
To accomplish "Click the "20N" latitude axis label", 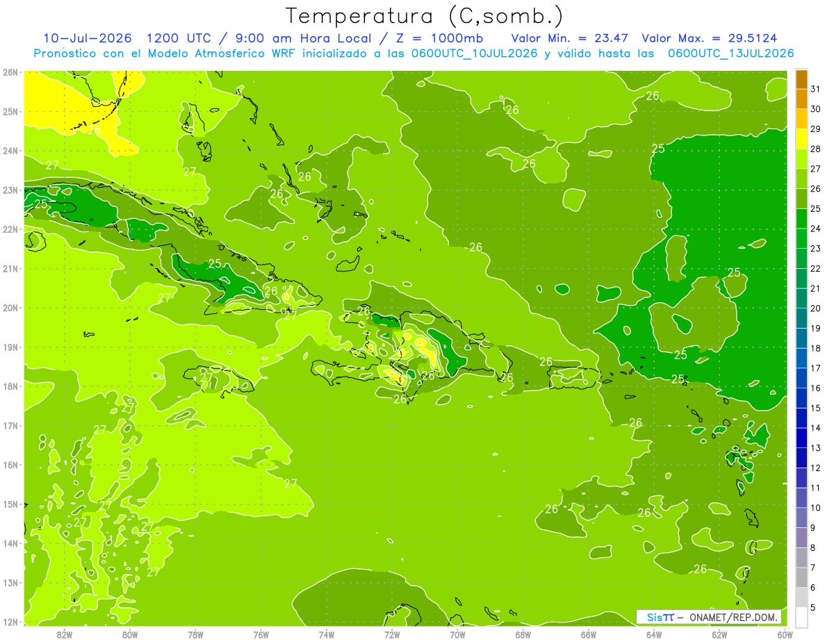I will 10,308.
